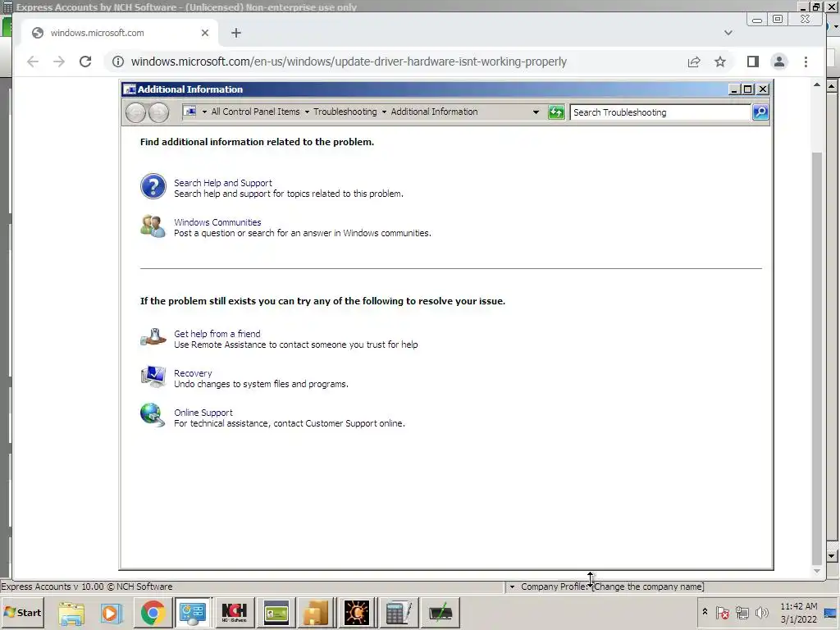Click the Search Help and Support question-mark icon
The height and width of the screenshot is (630, 840).
click(153, 186)
